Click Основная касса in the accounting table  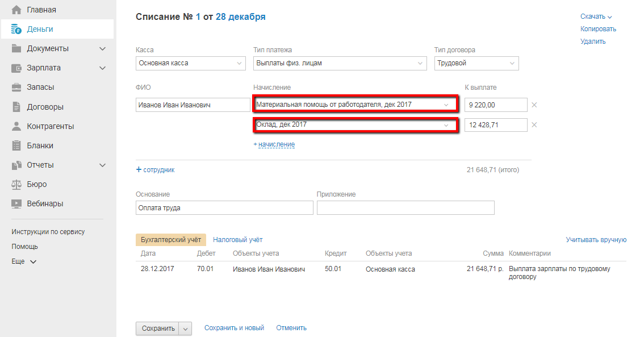pos(390,269)
